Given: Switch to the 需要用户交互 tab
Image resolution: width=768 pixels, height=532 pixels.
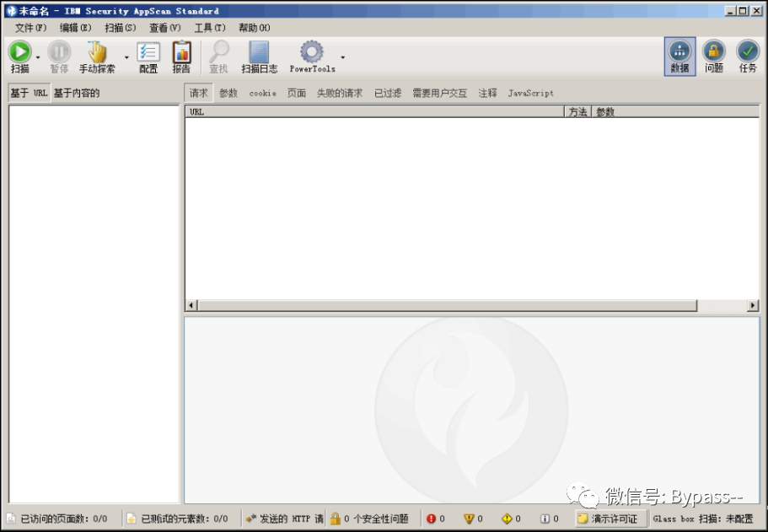Looking at the screenshot, I should click(440, 93).
